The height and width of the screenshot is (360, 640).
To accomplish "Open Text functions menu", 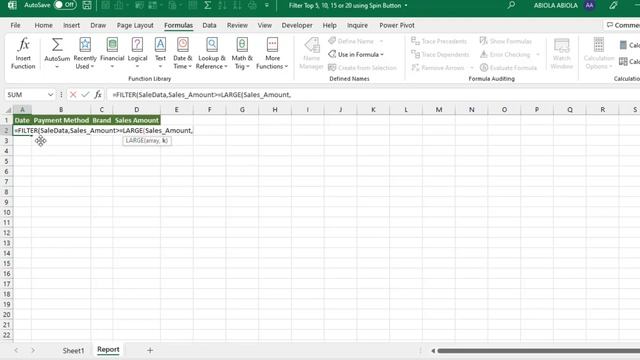I will [160, 53].
